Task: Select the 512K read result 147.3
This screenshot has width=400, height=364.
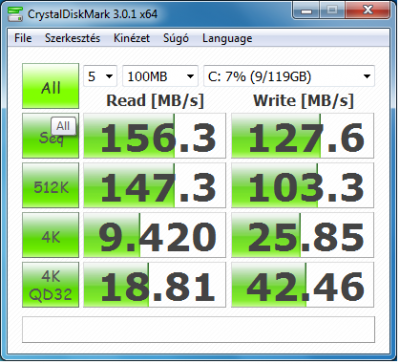Action: click(x=154, y=185)
